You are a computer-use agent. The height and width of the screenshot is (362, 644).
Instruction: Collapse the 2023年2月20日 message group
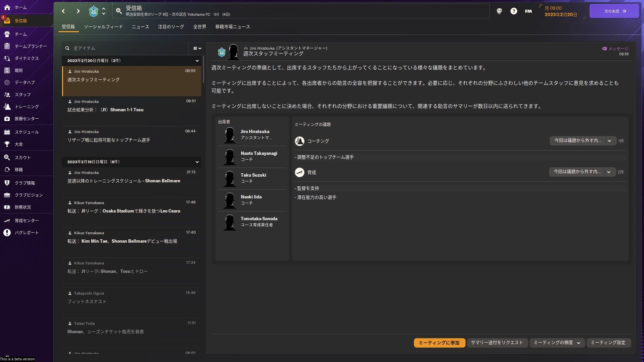(x=197, y=61)
